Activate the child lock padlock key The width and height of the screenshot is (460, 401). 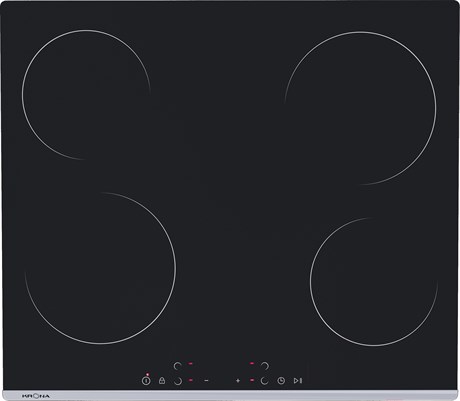tap(162, 380)
